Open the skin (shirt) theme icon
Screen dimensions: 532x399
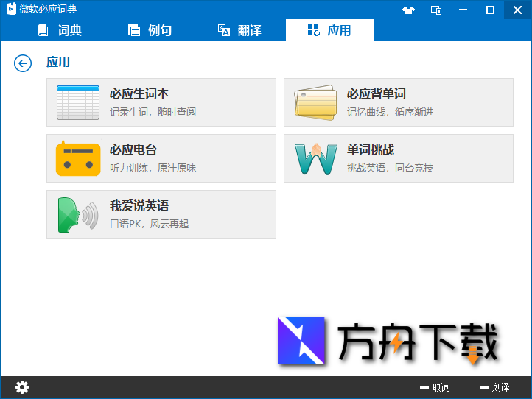tap(408, 10)
